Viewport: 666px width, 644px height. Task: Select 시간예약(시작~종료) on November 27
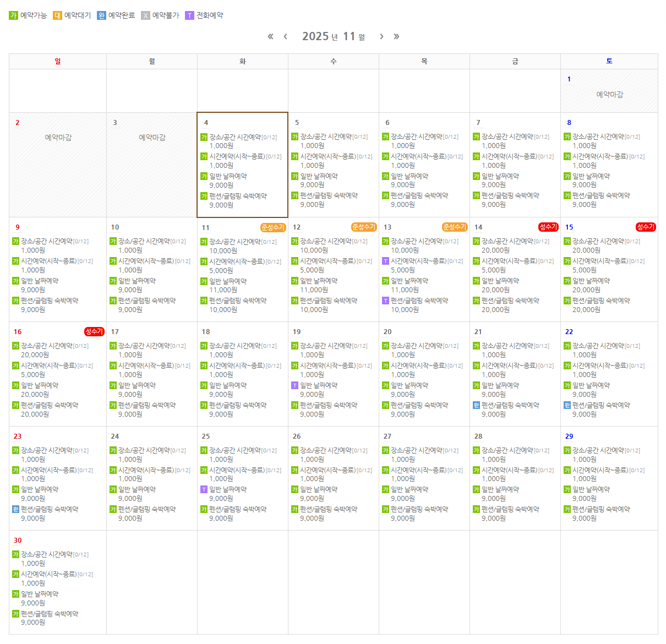coord(418,470)
